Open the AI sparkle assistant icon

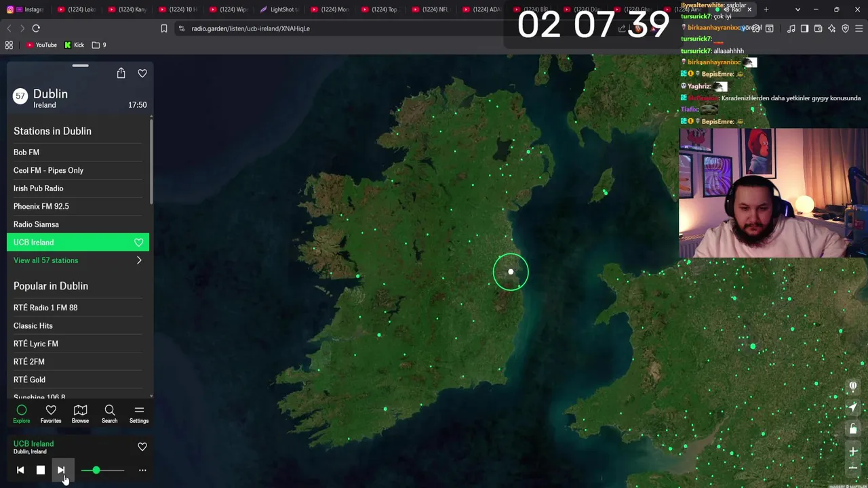pyautogui.click(x=832, y=28)
